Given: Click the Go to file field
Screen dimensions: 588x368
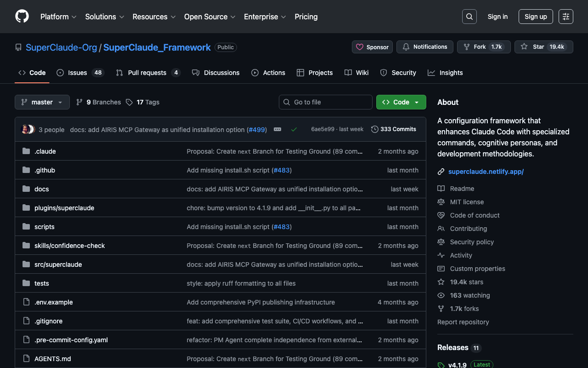Looking at the screenshot, I should tap(326, 102).
